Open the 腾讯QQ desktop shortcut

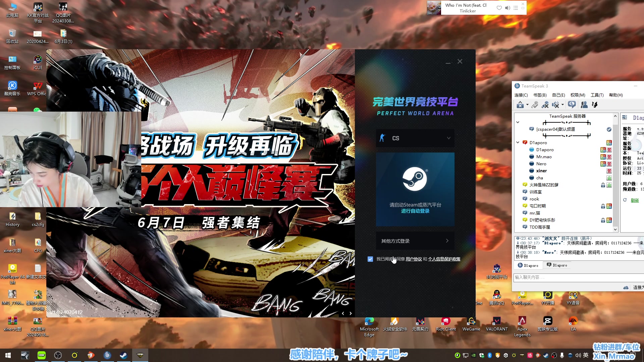coord(497,298)
